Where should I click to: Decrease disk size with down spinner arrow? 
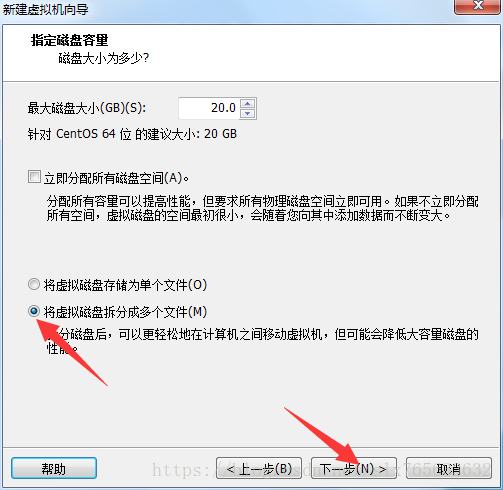[248, 113]
